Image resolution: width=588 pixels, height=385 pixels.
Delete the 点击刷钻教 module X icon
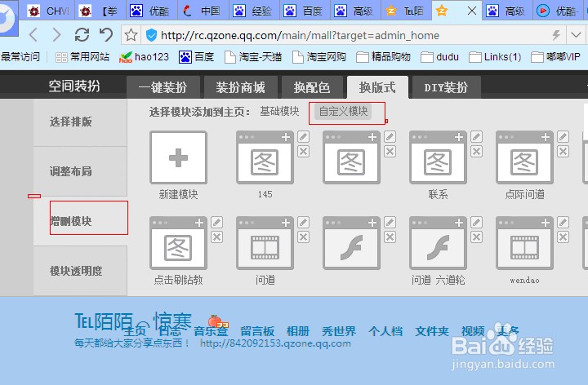coord(216,237)
